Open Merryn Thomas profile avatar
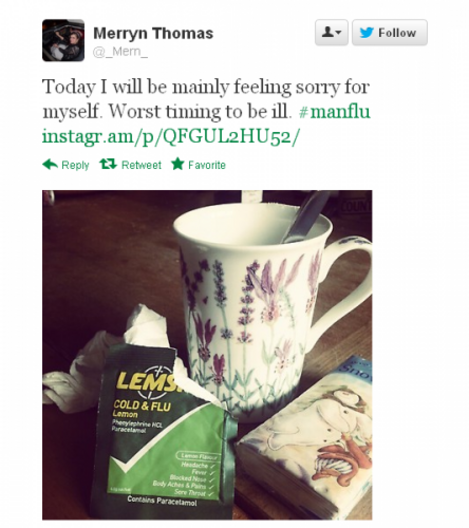The height and width of the screenshot is (528, 469). click(x=63, y=41)
